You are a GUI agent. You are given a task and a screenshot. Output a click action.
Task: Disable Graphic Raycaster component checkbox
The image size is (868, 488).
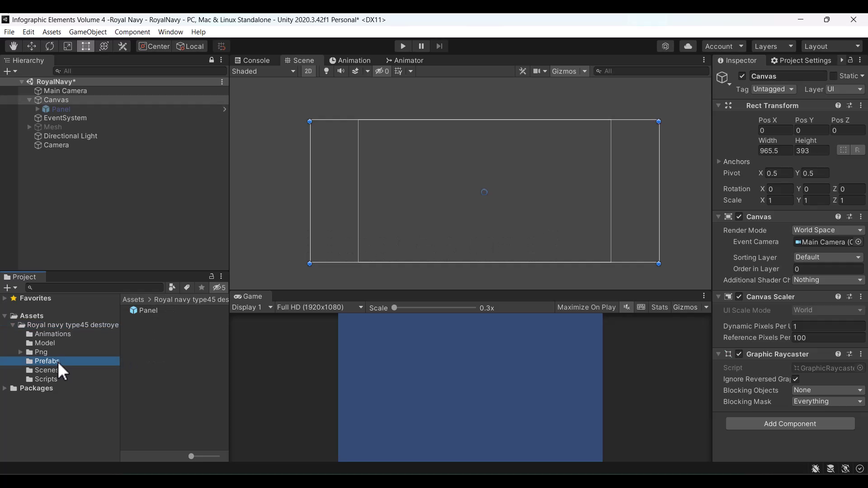point(739,354)
